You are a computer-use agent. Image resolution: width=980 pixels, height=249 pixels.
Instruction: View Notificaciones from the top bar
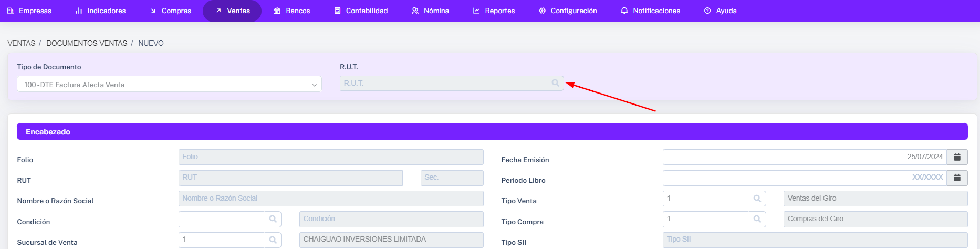click(650, 11)
